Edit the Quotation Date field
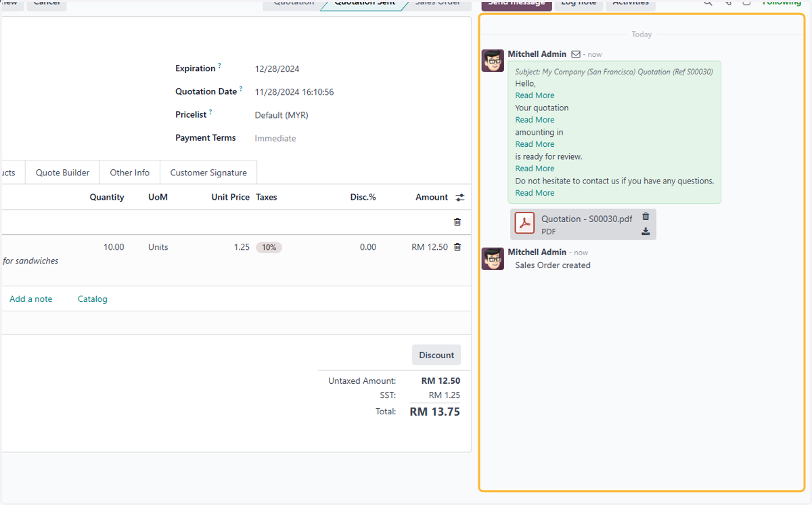 tap(294, 92)
